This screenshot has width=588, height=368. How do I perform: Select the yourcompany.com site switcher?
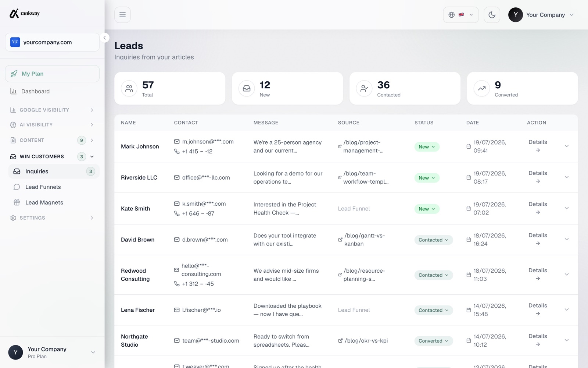pos(52,42)
